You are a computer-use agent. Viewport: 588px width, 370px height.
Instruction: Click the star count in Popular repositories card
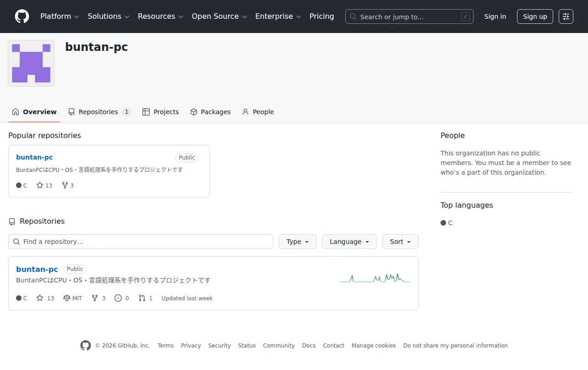click(44, 185)
